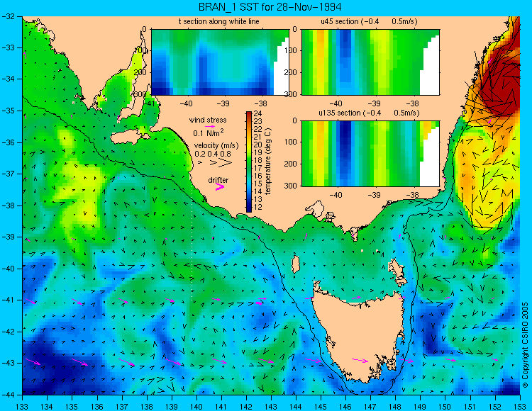Click the 144 longitude label on bottom axis
Screen dimensions: 532x411
click(x=296, y=406)
